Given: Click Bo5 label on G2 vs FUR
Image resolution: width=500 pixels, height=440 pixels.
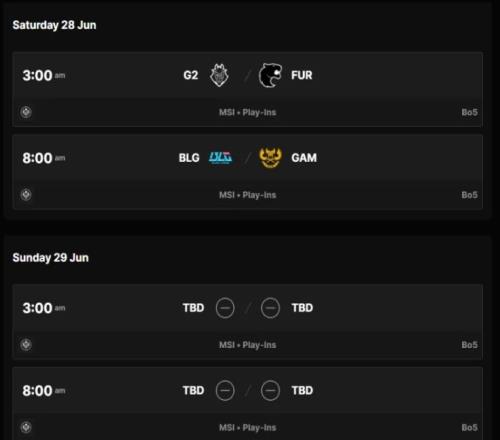Looking at the screenshot, I should 469,112.
